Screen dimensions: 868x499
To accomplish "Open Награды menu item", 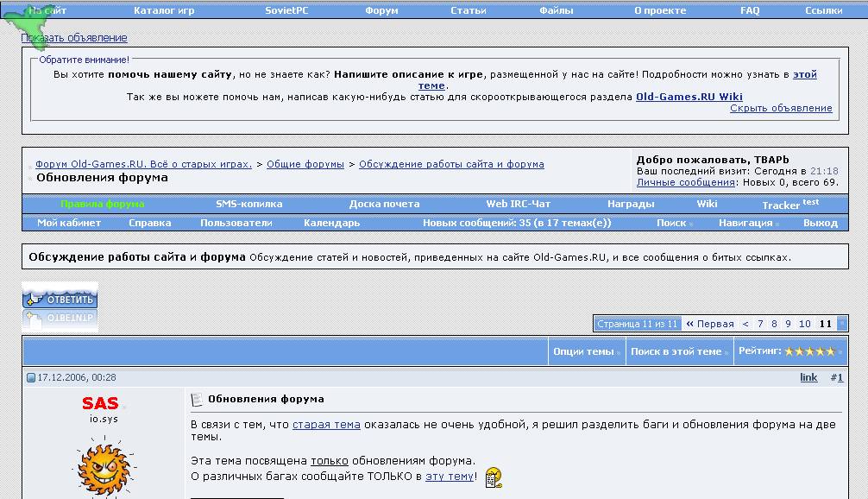I will tap(631, 204).
